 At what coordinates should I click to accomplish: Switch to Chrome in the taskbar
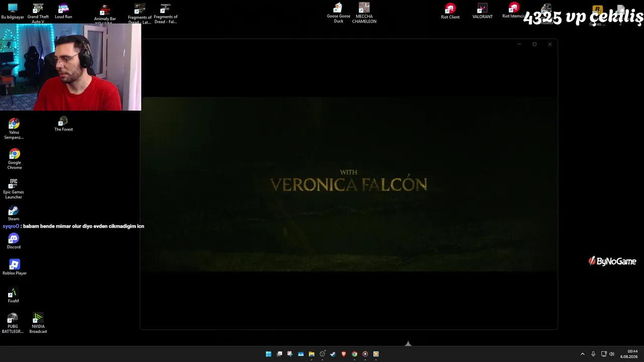coord(355,354)
